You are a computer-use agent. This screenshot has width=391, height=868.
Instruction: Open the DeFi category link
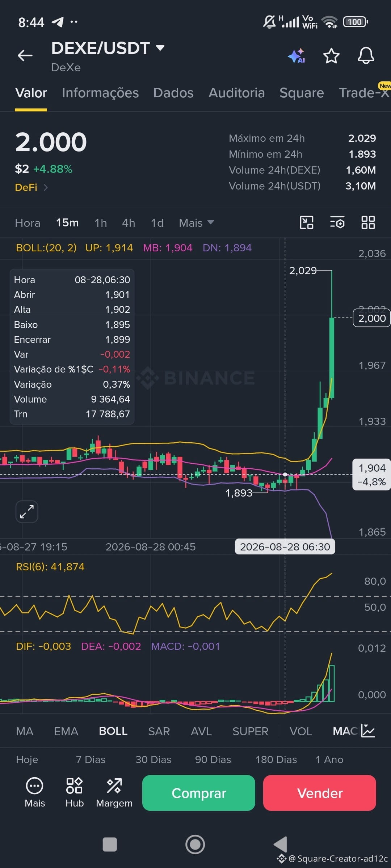(31, 187)
